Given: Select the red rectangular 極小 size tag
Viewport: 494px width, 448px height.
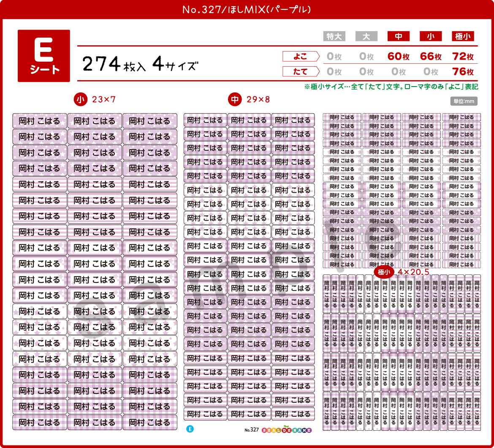Looking at the screenshot, I should pyautogui.click(x=463, y=36).
